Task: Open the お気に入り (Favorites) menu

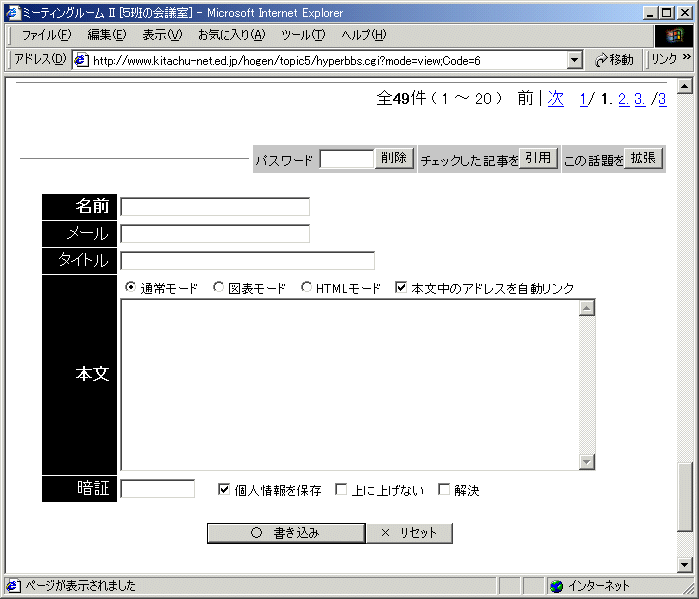Action: (231, 35)
